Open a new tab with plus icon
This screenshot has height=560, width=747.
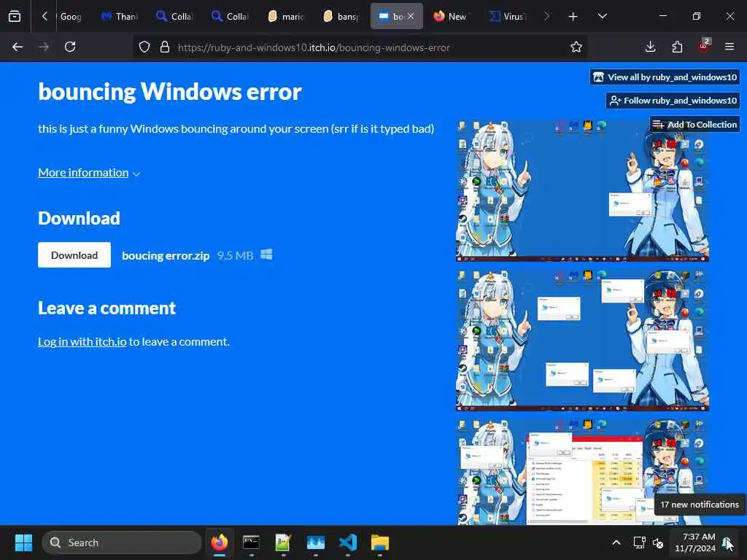pyautogui.click(x=573, y=16)
